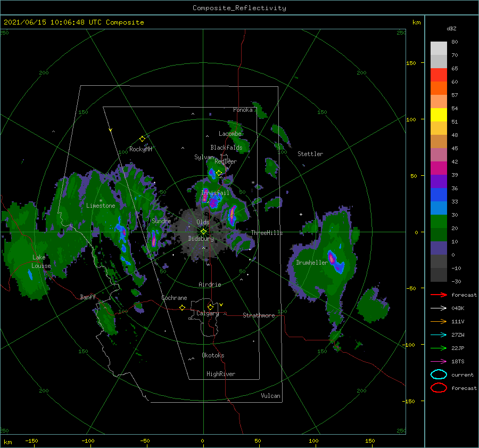Click the cyan 27ZW arrow legend icon
Viewport: 479px width, 448px height.
(439, 335)
